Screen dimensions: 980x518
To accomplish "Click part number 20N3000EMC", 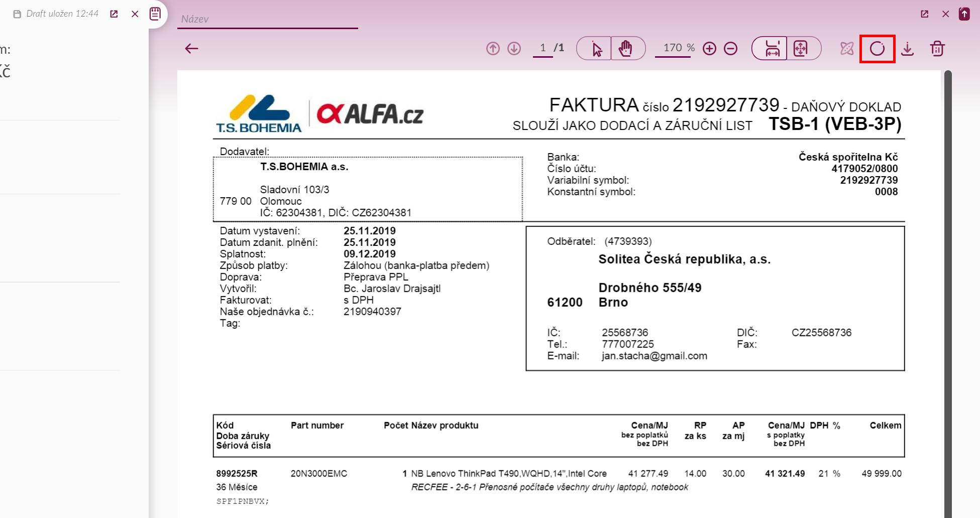I will (x=319, y=473).
